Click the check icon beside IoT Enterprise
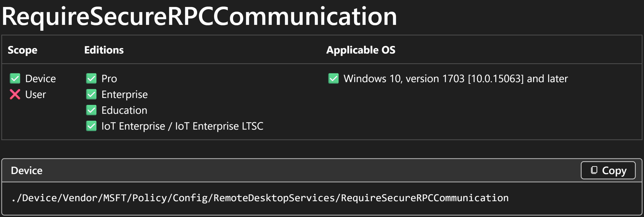644x217 pixels. 91,126
